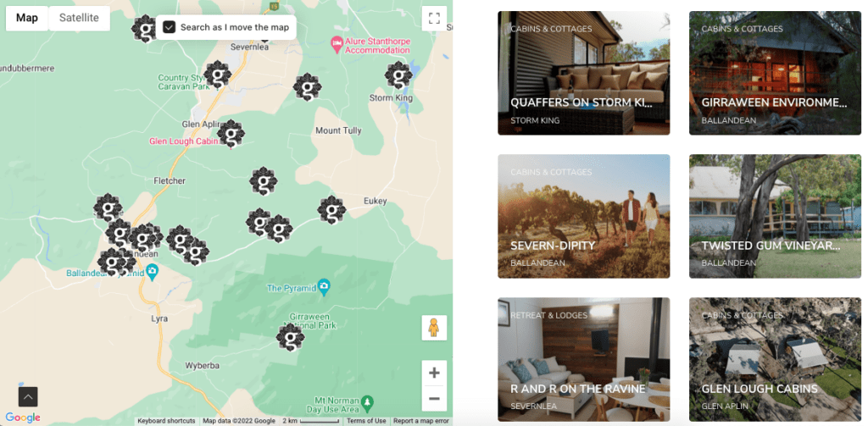Image resolution: width=868 pixels, height=426 pixels.
Task: Open R and R on the Ravine card
Action: pyautogui.click(x=583, y=360)
